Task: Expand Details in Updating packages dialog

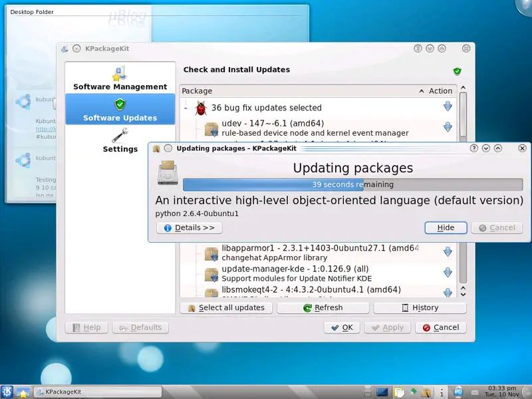Action: 190,227
